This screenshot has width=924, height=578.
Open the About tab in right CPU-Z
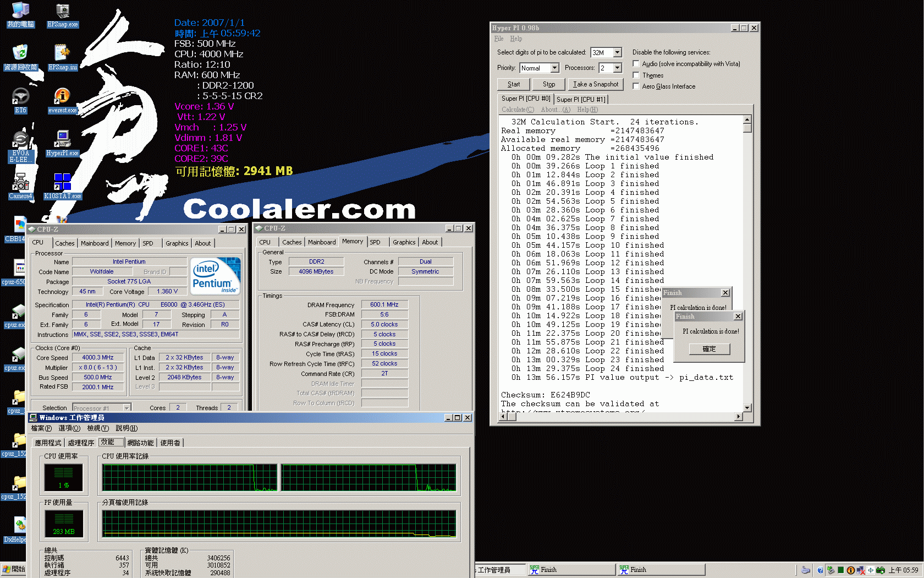pos(430,242)
